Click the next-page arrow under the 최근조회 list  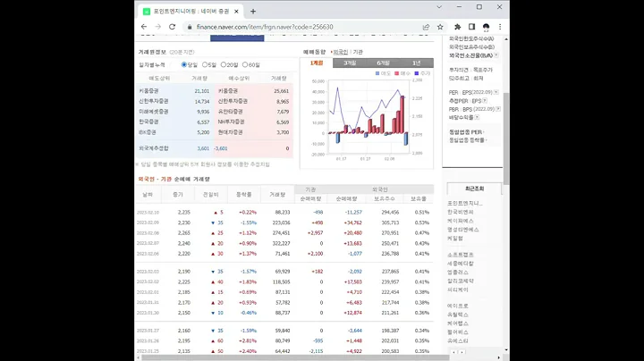tap(462, 352)
